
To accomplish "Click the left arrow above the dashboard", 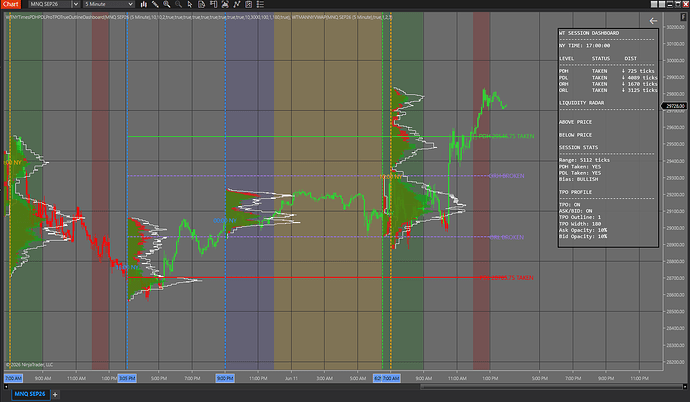I will point(653,21).
